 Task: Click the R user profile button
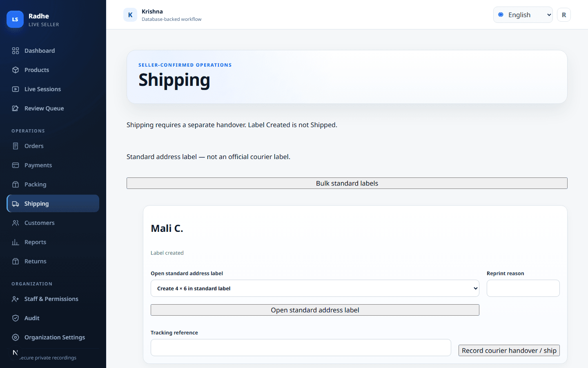(564, 15)
